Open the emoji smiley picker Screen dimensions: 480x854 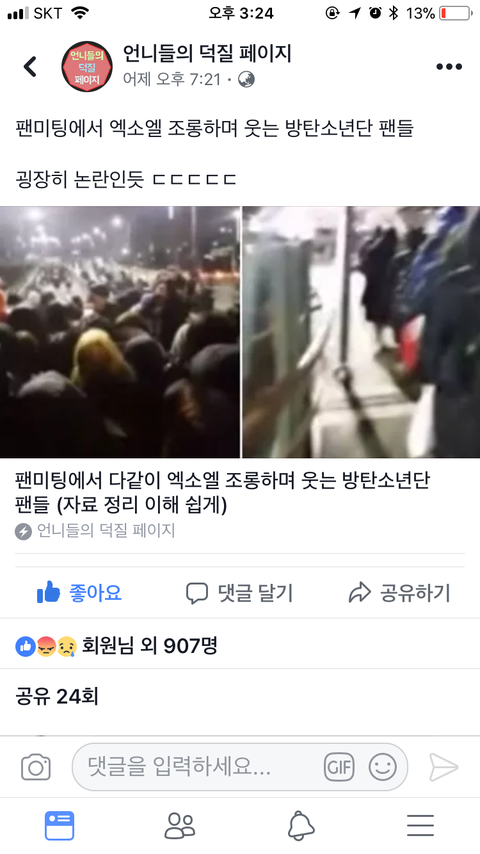(x=382, y=767)
